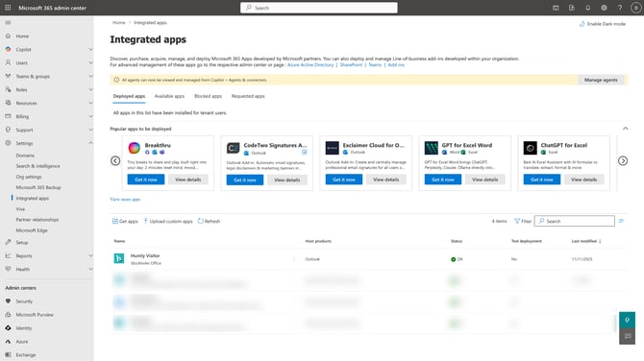644x361 pixels.
Task: Click the Setup wrench icon
Action: (9, 243)
